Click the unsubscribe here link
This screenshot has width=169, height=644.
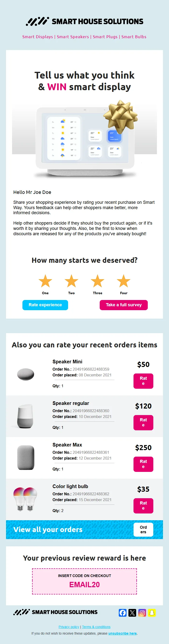tap(122, 633)
